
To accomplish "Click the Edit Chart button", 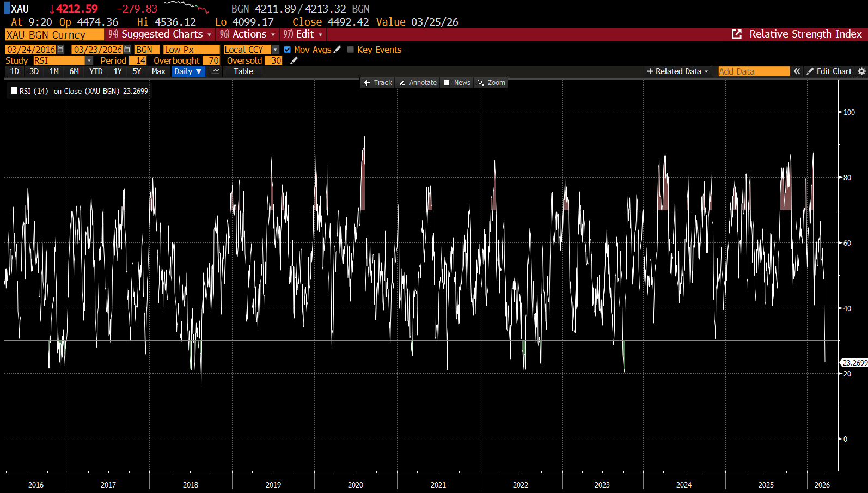I will [829, 71].
